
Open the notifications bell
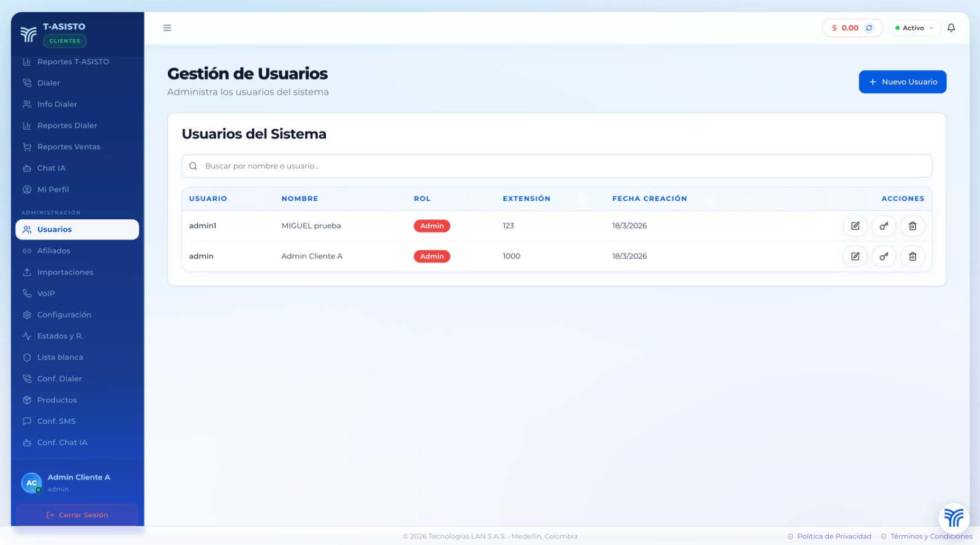tap(951, 28)
